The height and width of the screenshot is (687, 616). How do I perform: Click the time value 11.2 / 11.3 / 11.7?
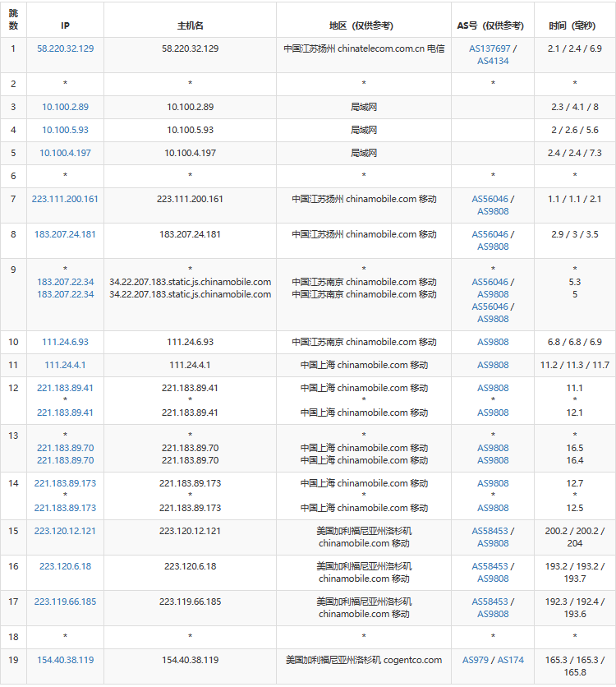point(574,365)
